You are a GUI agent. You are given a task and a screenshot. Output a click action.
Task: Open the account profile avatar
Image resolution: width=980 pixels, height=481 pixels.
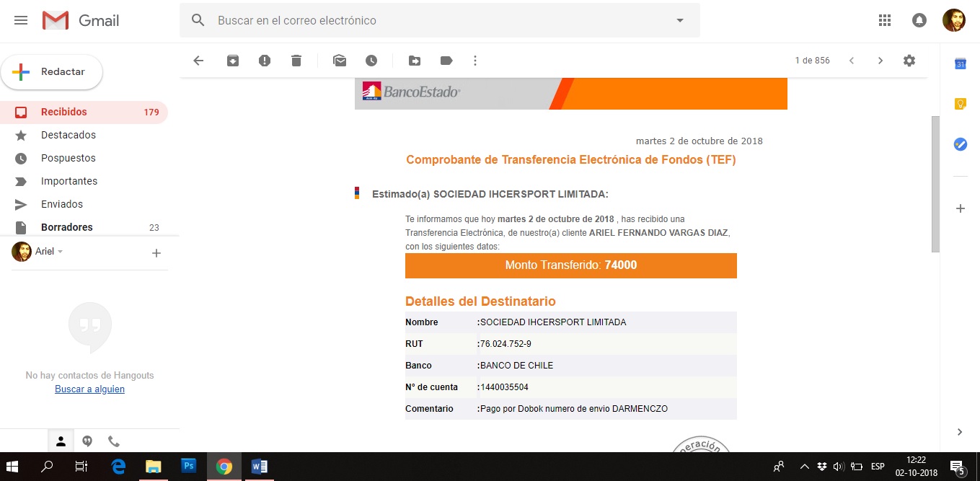(954, 20)
